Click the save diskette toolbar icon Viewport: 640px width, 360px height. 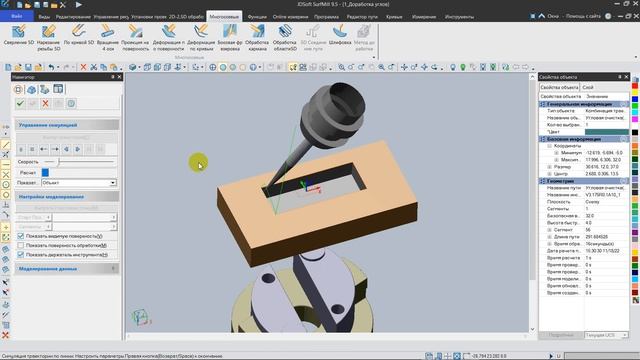28,67
